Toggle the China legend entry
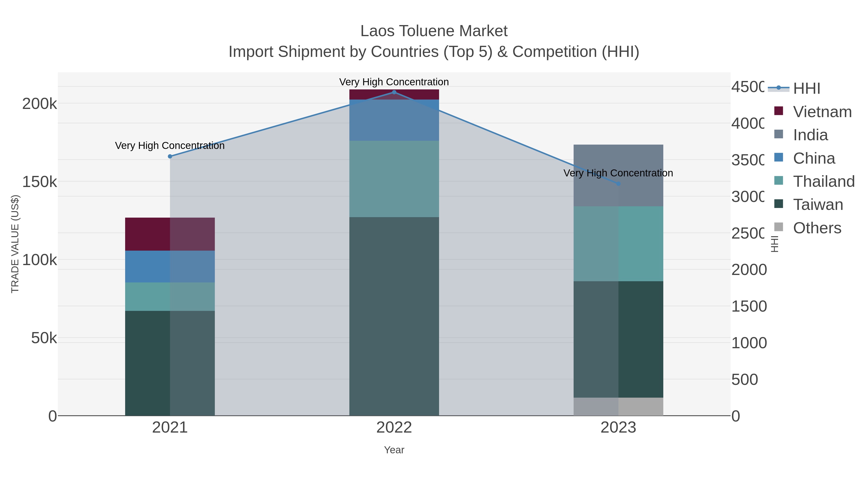Viewport: 868px width, 488px height. point(805,158)
